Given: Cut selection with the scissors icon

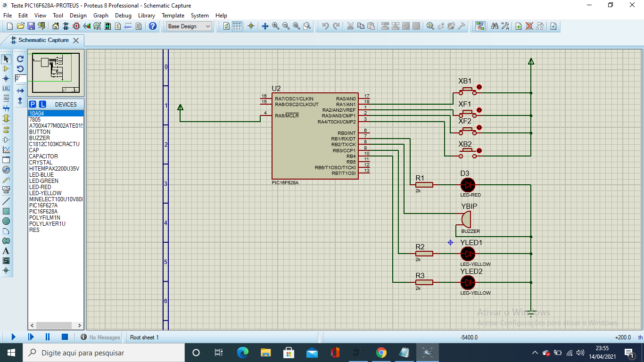Looking at the screenshot, I should click(x=350, y=26).
